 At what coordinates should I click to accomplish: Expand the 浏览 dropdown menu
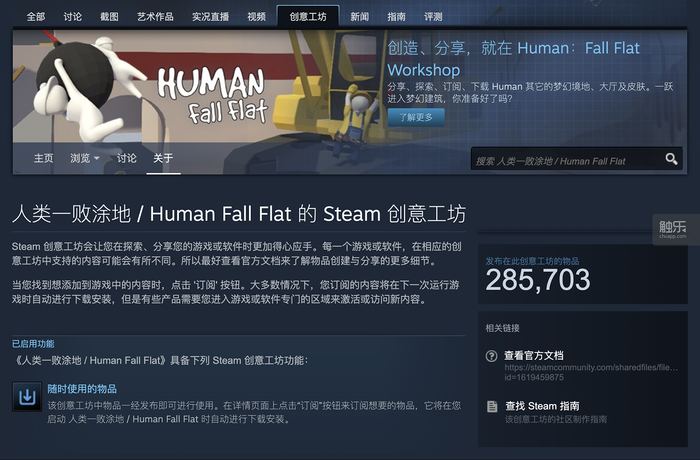[x=84, y=158]
